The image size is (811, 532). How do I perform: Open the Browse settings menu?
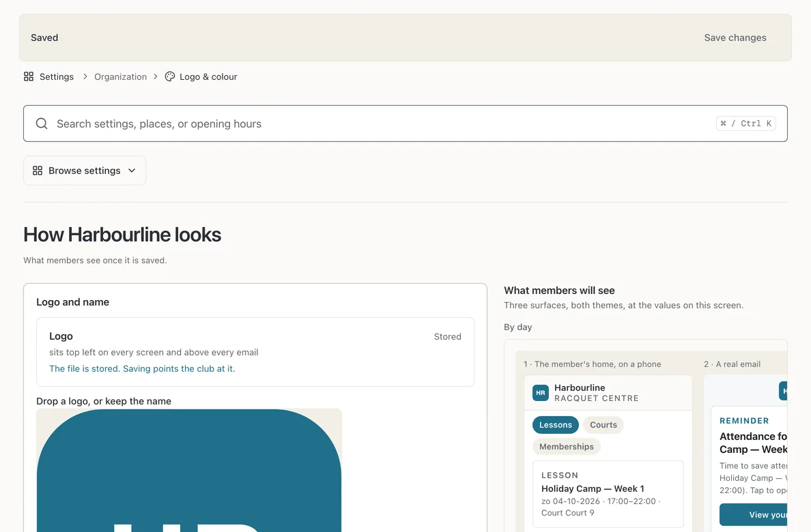click(84, 171)
